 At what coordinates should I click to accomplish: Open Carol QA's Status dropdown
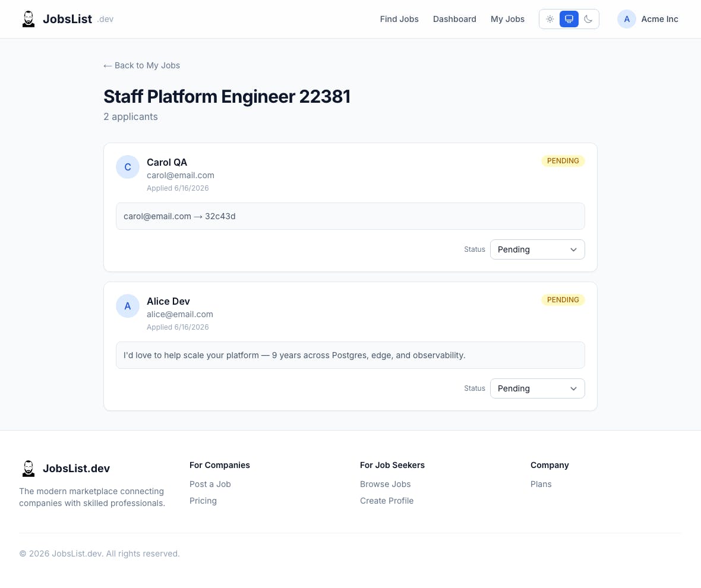[x=538, y=249]
